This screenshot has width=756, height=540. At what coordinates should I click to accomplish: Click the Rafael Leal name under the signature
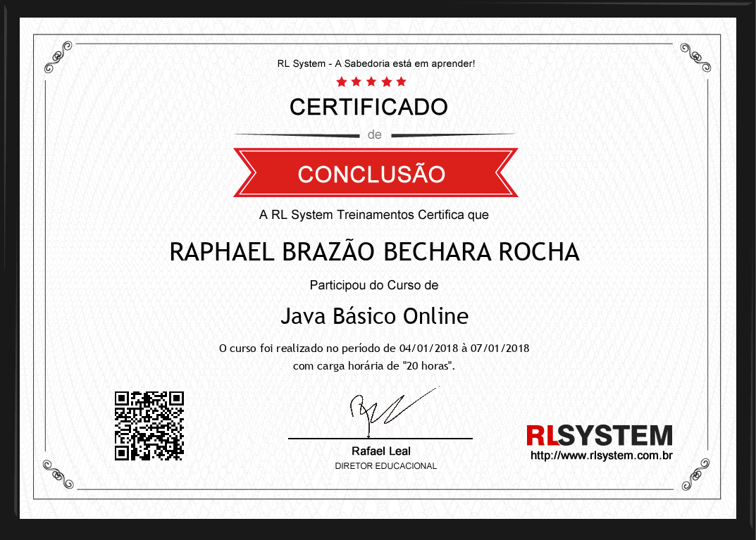[380, 451]
